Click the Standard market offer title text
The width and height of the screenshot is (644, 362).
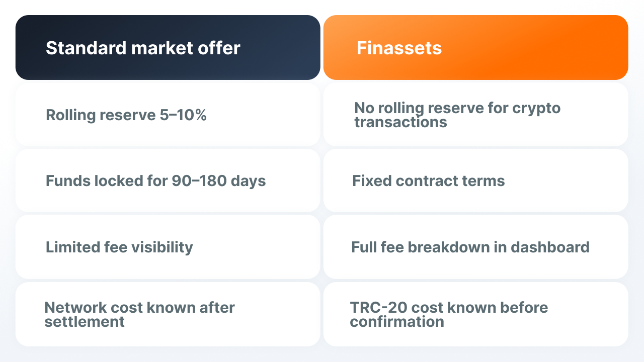tap(143, 48)
